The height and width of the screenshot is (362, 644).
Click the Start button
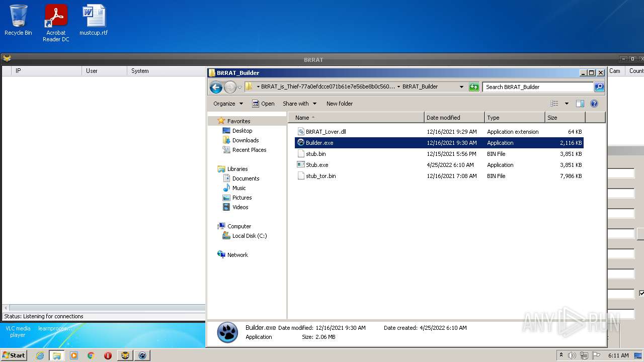14,355
